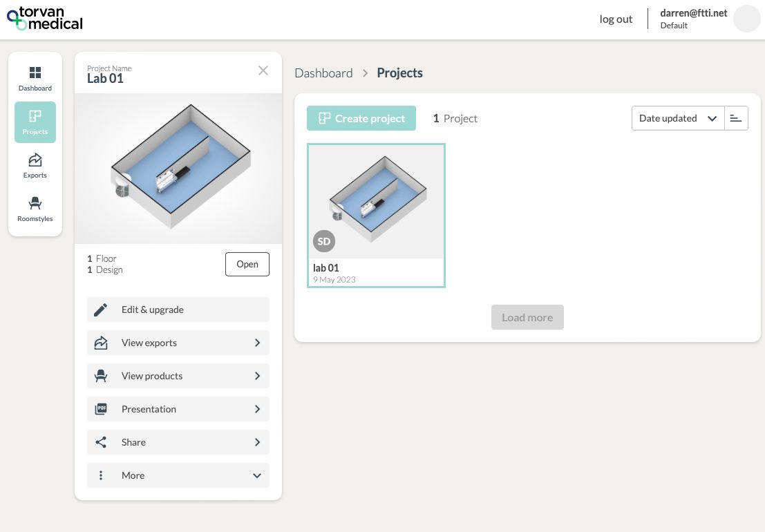765x532 pixels.
Task: Click the SD user badge on thumbnail
Action: (x=324, y=241)
